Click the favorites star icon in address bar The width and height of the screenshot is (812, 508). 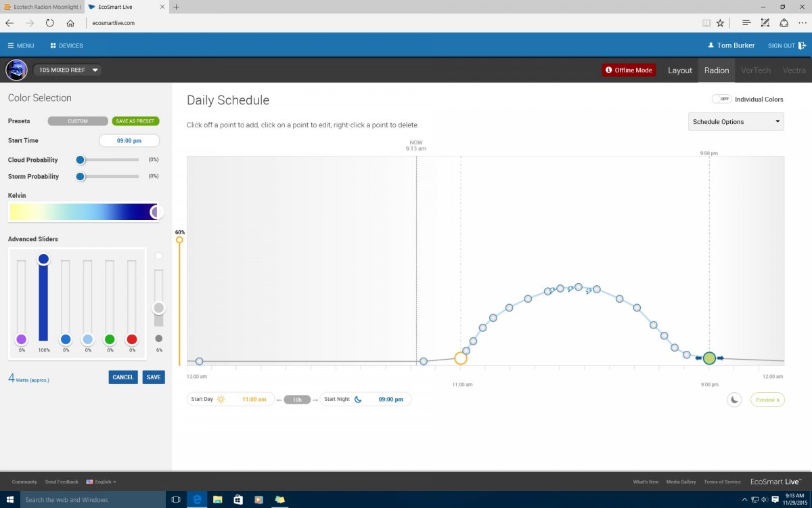(720, 22)
